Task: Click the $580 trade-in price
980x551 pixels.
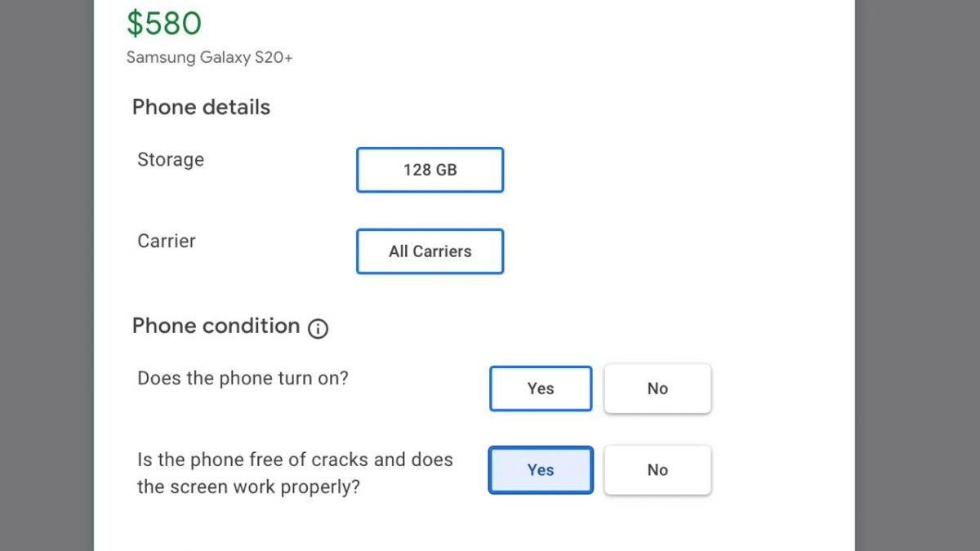Action: 163,24
